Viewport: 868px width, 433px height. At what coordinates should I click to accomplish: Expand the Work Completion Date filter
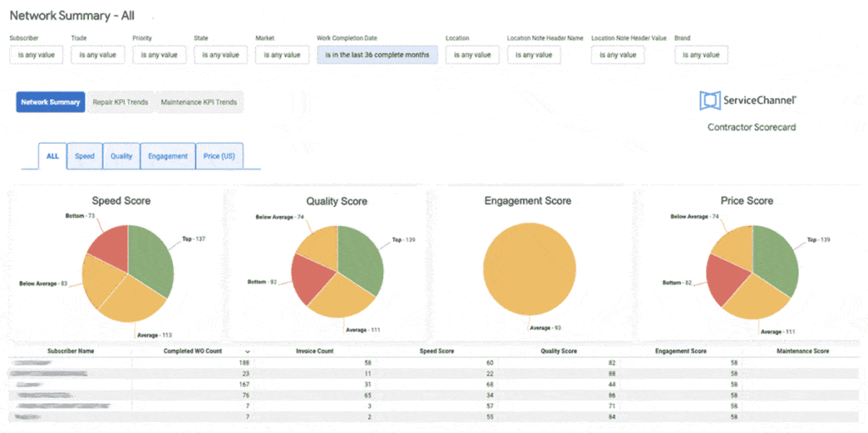(377, 55)
